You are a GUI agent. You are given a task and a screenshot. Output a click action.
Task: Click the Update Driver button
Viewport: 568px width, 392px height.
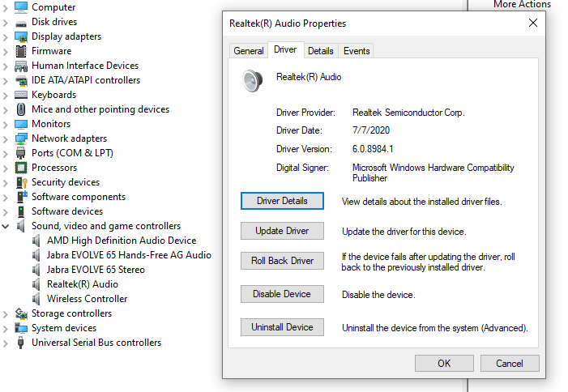pyautogui.click(x=282, y=231)
